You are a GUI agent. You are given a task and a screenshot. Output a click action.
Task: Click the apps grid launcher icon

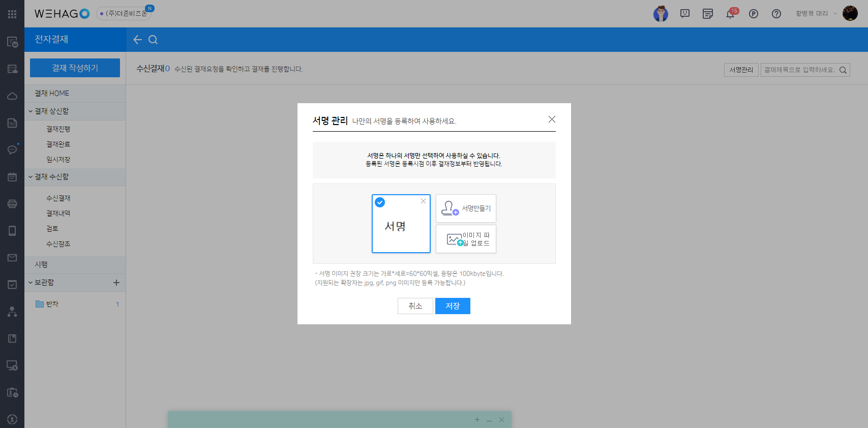[x=12, y=14]
